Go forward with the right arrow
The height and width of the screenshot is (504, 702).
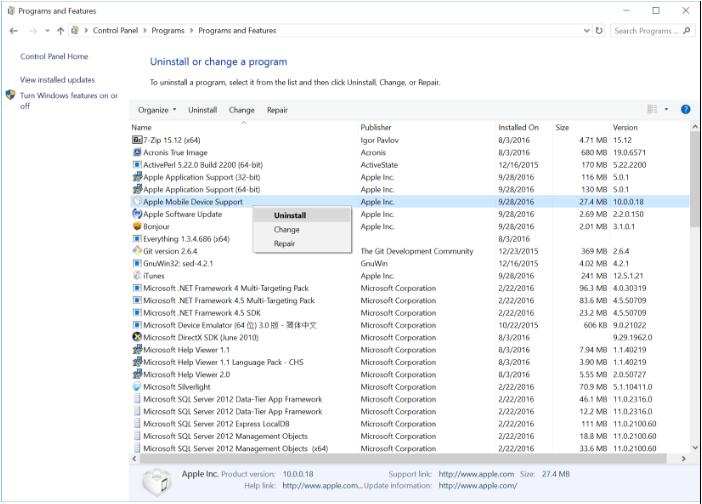(x=33, y=30)
